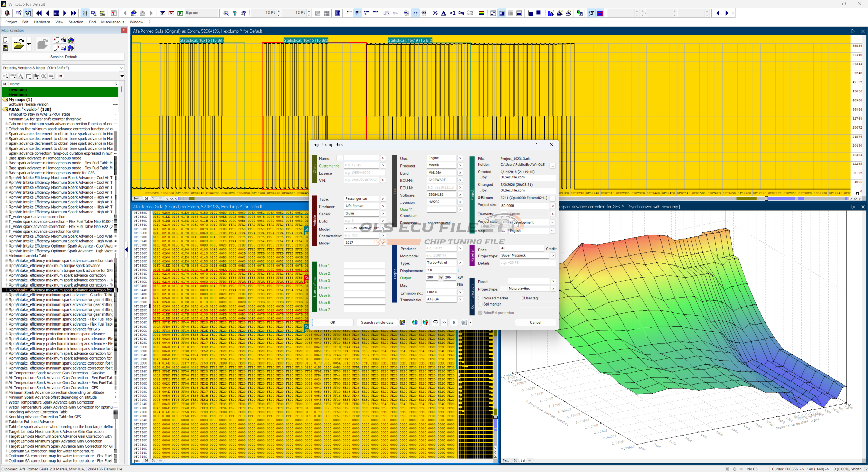Open the Miscellaneous menu
The height and width of the screenshot is (472, 868).
[113, 22]
